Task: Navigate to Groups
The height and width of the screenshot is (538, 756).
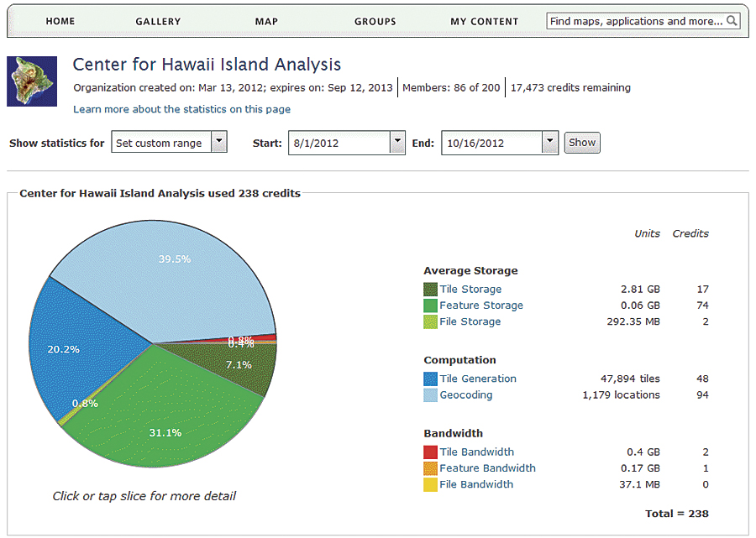Action: (375, 22)
